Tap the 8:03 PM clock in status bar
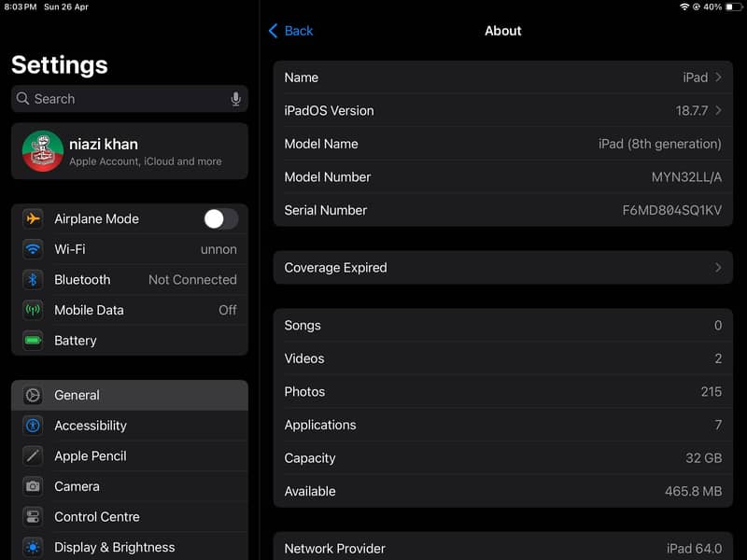The height and width of the screenshot is (560, 747). coord(21,7)
